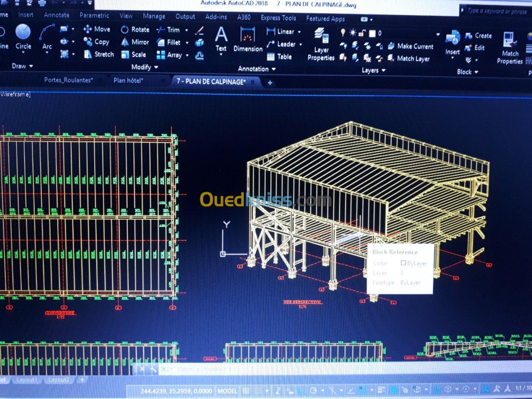Select the Dimension tool
532x399 pixels.
(x=248, y=39)
